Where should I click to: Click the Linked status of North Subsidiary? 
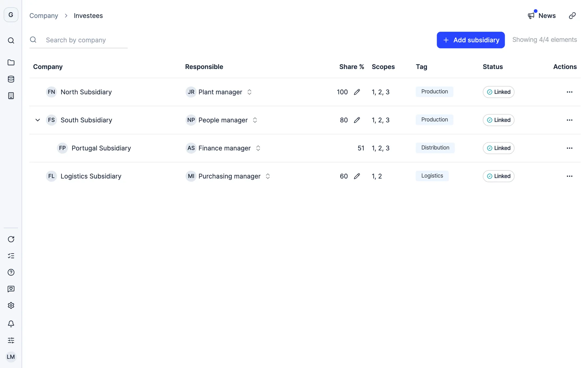tap(498, 92)
